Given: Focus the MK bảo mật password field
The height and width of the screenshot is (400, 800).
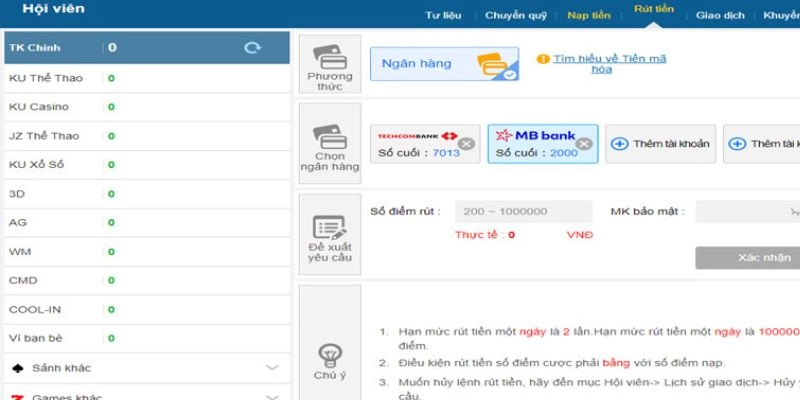Looking at the screenshot, I should pos(748,211).
